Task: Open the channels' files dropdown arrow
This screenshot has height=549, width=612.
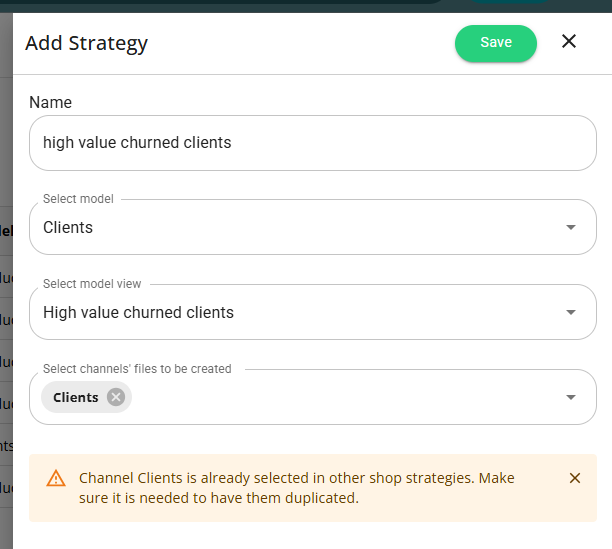Action: (571, 397)
